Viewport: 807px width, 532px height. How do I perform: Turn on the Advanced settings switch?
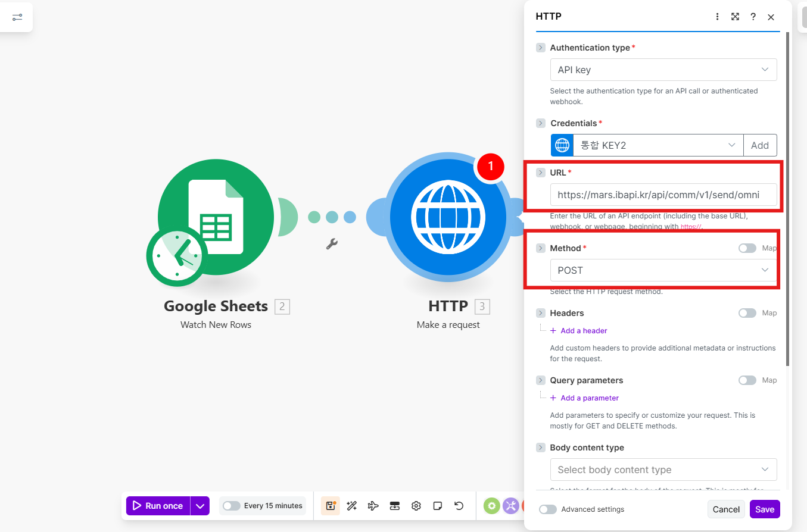(548, 509)
